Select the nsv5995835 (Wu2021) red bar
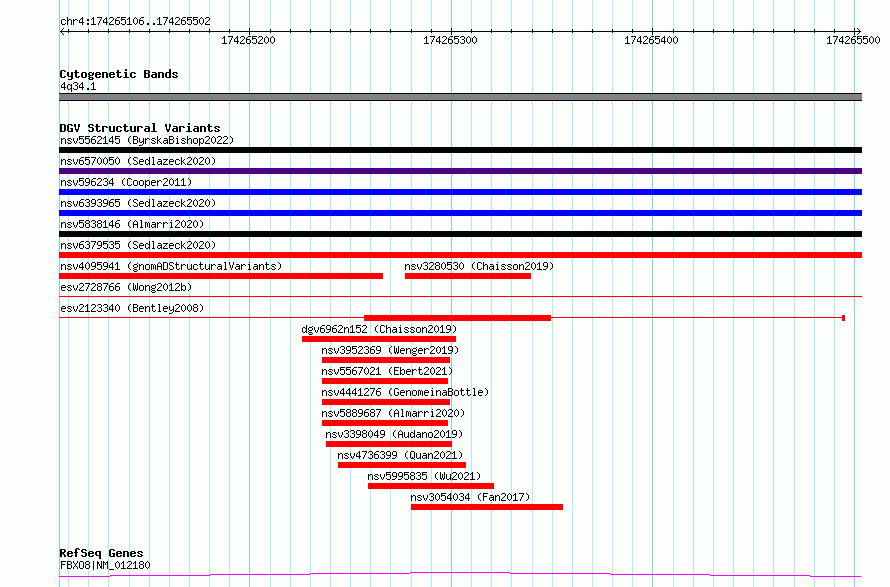The image size is (890, 587). point(431,486)
